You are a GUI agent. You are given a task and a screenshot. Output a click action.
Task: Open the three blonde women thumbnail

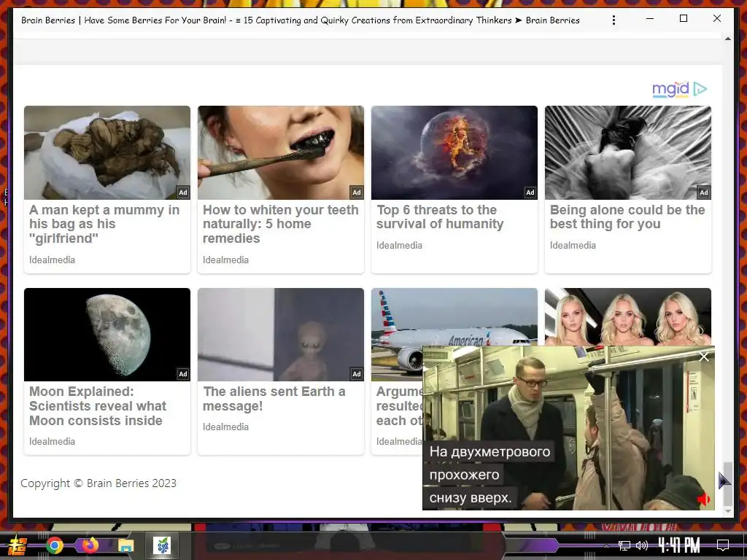tap(628, 316)
